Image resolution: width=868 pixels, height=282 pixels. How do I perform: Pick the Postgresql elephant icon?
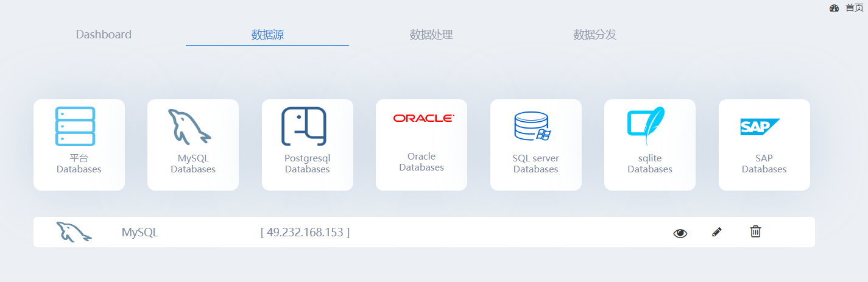point(304,127)
